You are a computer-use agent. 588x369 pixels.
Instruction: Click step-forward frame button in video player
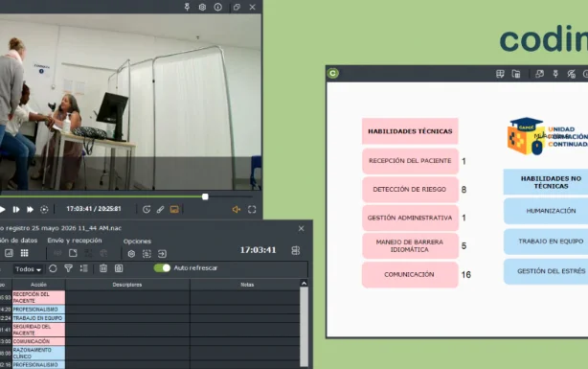tap(16, 210)
